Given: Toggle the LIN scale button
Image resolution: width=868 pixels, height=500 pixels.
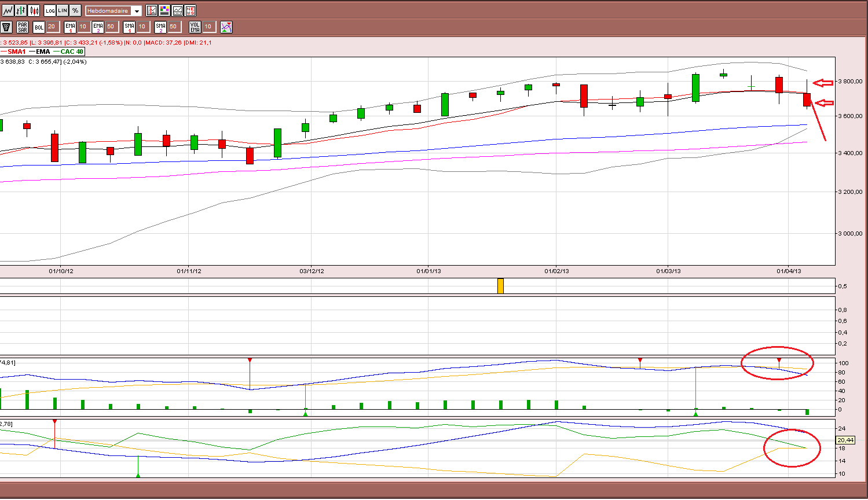Looking at the screenshot, I should pos(63,10).
